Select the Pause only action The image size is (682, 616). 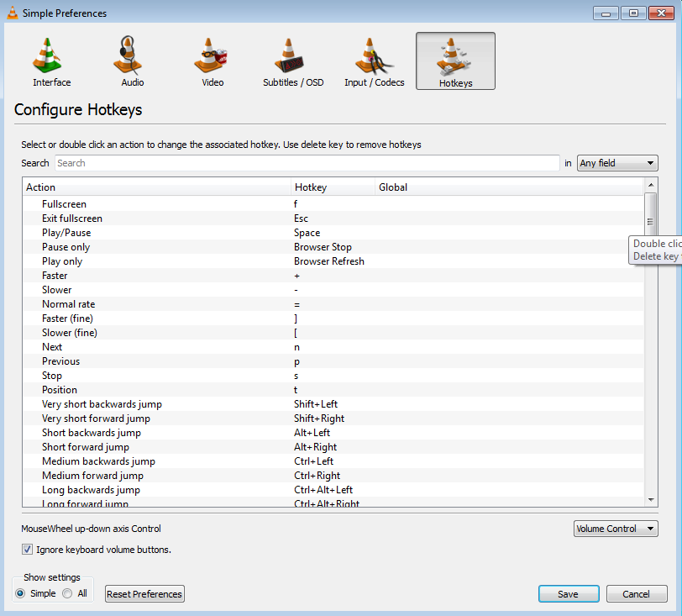tap(333, 247)
